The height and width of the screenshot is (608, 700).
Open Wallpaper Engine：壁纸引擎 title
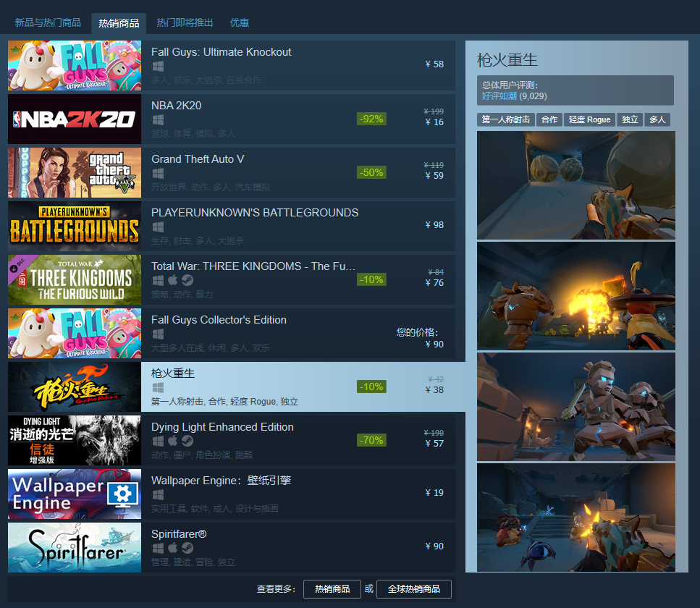[x=221, y=481]
